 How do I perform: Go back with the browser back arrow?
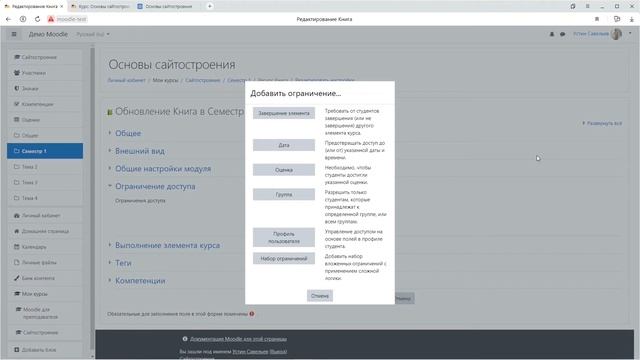8,19
